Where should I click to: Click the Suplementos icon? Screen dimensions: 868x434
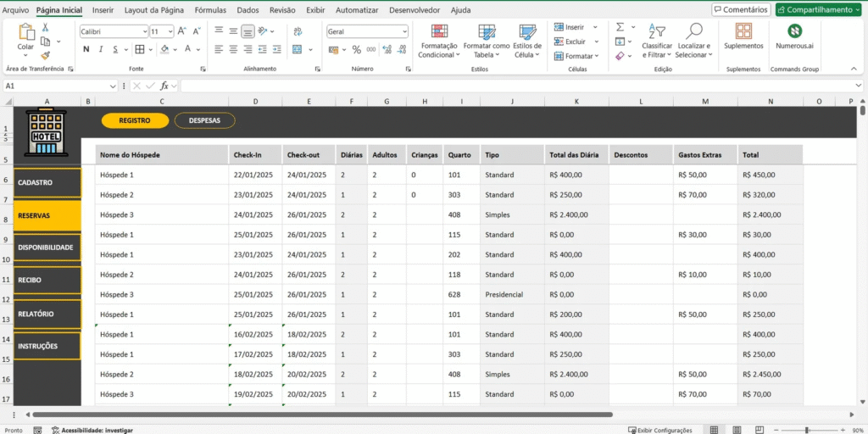[x=743, y=36]
